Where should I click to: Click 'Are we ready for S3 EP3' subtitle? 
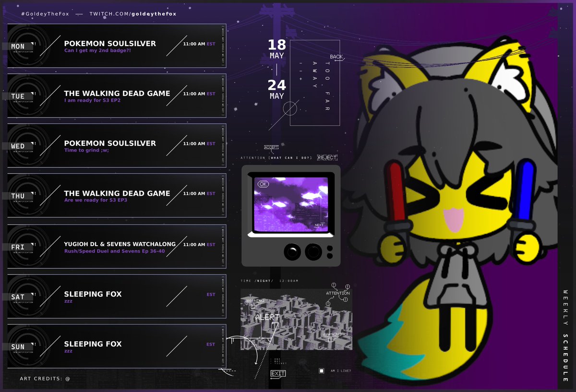[96, 200]
